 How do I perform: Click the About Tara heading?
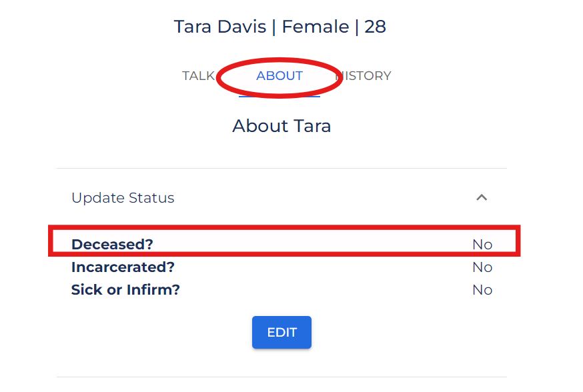click(x=281, y=126)
